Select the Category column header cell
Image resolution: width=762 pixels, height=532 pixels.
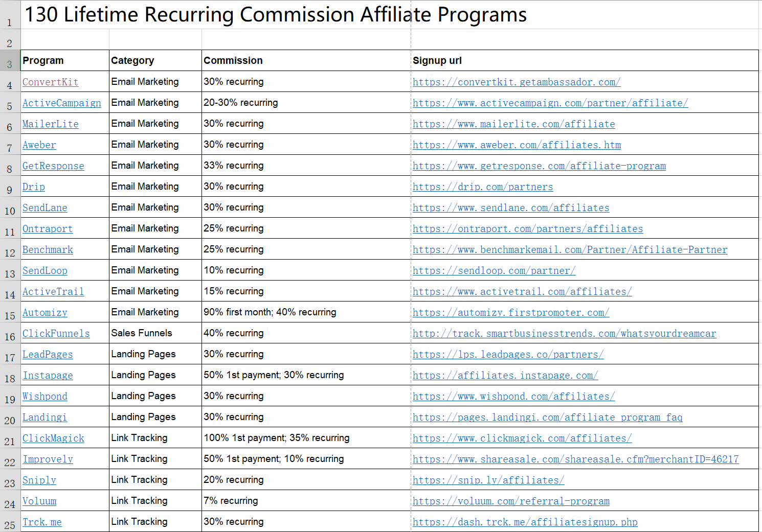155,60
